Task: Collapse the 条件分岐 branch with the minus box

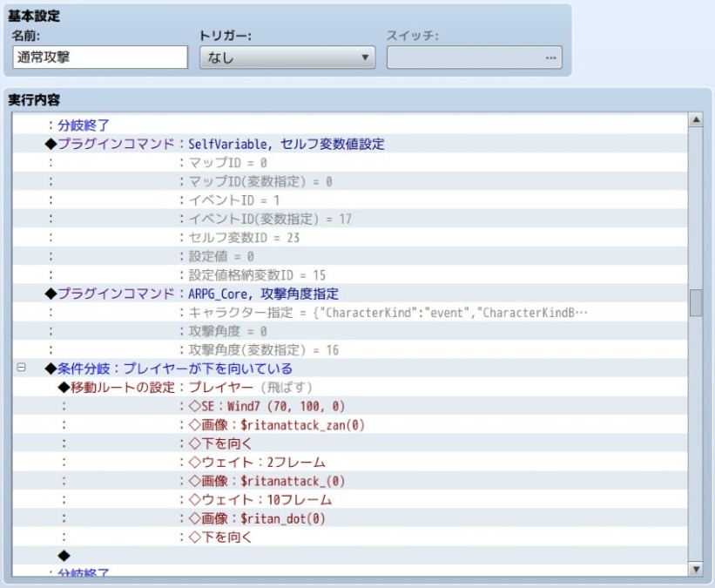Action: pos(22,368)
